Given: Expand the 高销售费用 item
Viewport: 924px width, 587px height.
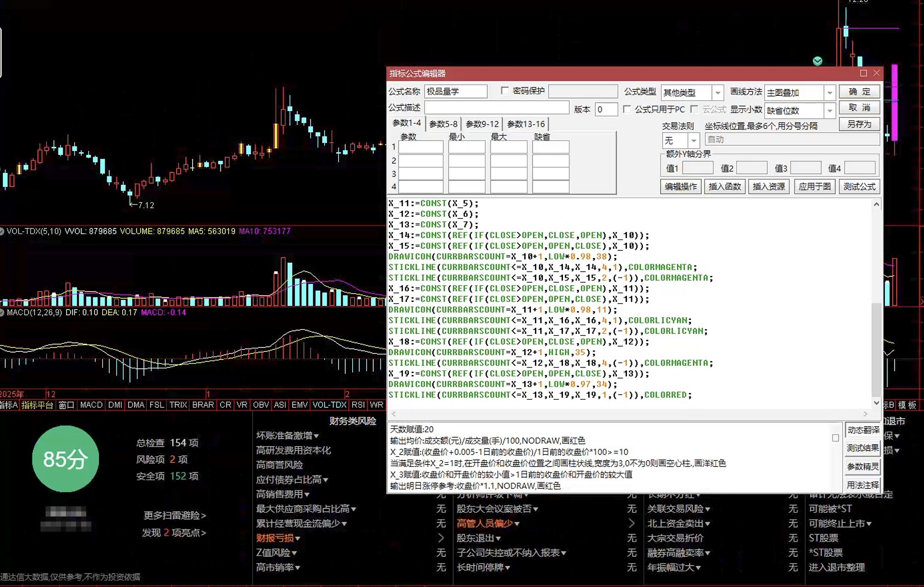Looking at the screenshot, I should point(307,495).
